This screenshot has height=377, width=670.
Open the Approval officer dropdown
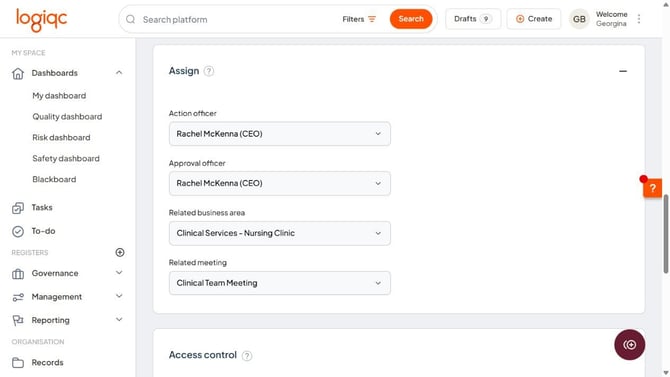[279, 183]
